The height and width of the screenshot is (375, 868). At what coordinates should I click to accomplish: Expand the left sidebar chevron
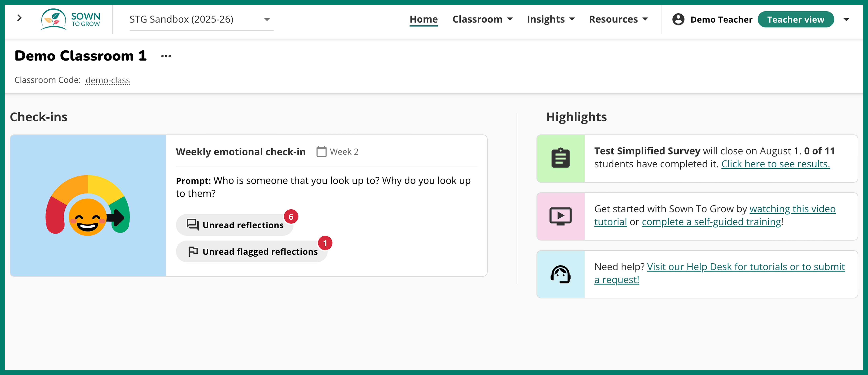(x=19, y=18)
